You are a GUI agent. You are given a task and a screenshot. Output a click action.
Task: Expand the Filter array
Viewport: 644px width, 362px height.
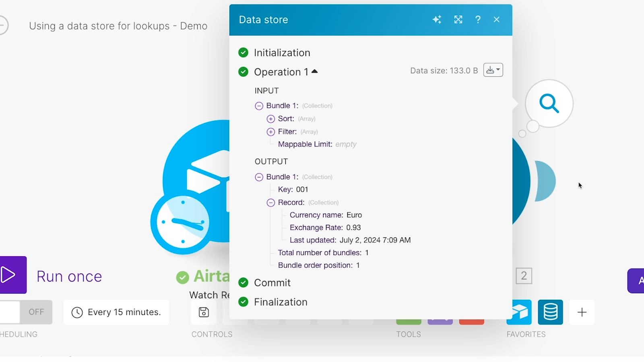click(x=271, y=132)
